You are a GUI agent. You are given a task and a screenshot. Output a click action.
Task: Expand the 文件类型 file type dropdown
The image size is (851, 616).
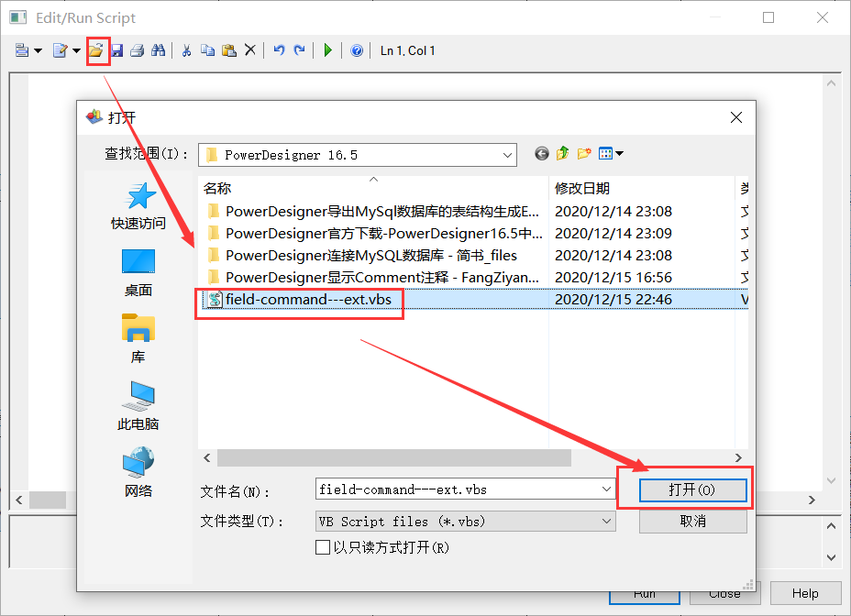(x=605, y=521)
